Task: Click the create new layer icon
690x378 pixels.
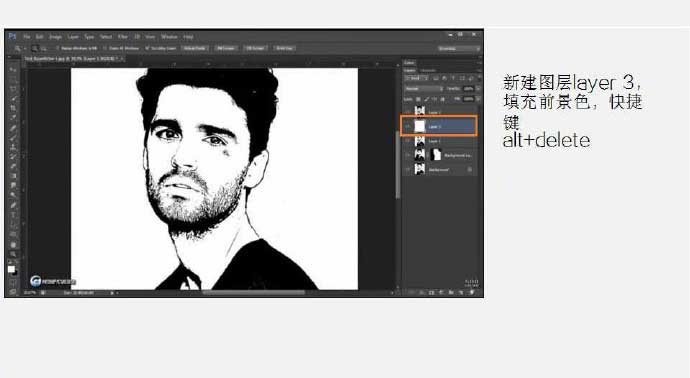Action: coord(461,292)
